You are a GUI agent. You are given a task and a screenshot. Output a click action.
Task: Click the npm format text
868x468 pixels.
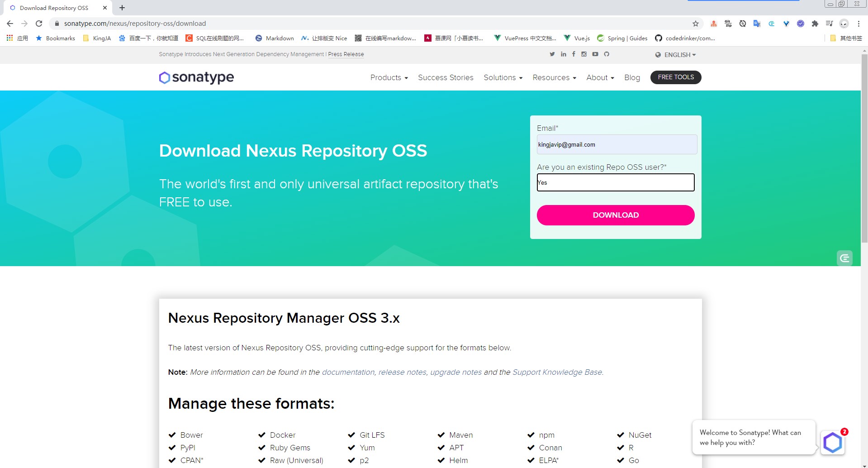click(546, 435)
